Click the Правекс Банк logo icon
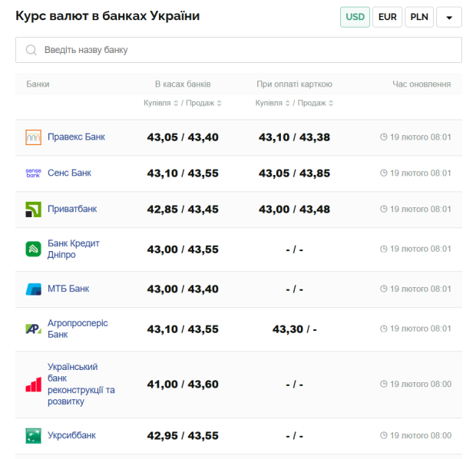476x459 pixels. click(33, 137)
